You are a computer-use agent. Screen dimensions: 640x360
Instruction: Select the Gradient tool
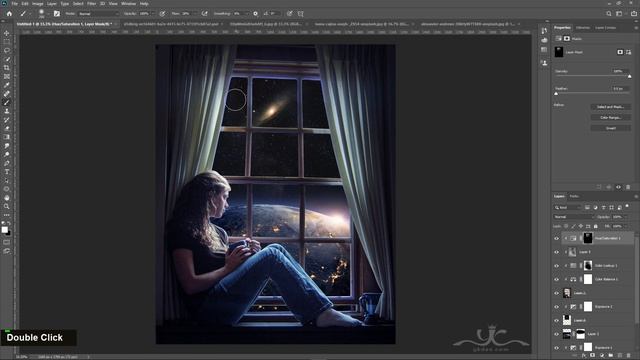(x=7, y=137)
